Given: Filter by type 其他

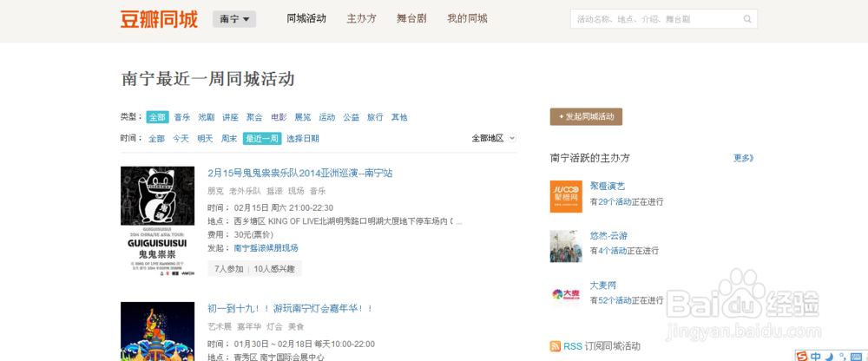Looking at the screenshot, I should click(399, 117).
